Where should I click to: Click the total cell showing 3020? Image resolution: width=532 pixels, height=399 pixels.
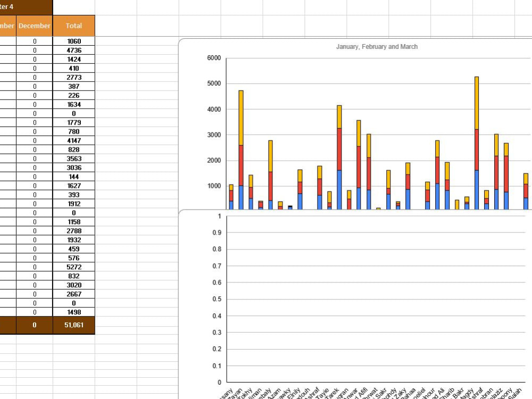coord(73,285)
